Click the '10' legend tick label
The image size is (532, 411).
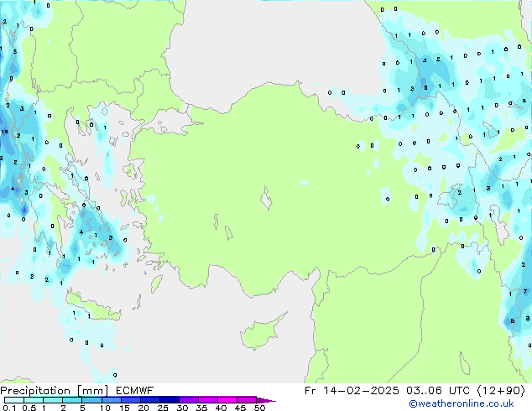(x=105, y=408)
